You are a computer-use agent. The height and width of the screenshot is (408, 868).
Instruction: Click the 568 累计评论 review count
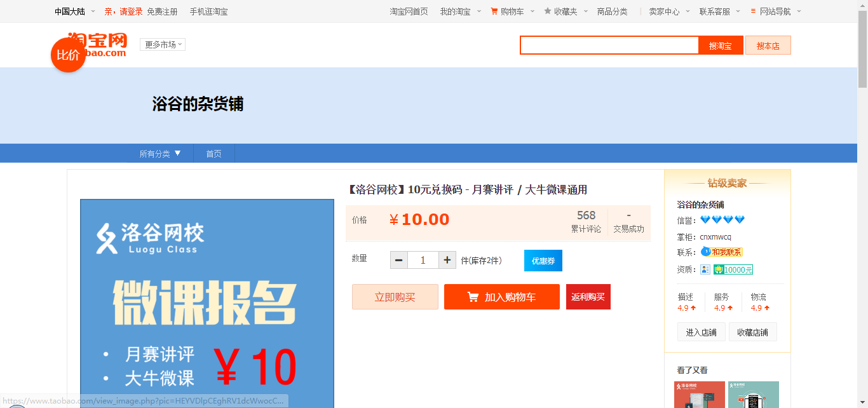[x=586, y=222]
